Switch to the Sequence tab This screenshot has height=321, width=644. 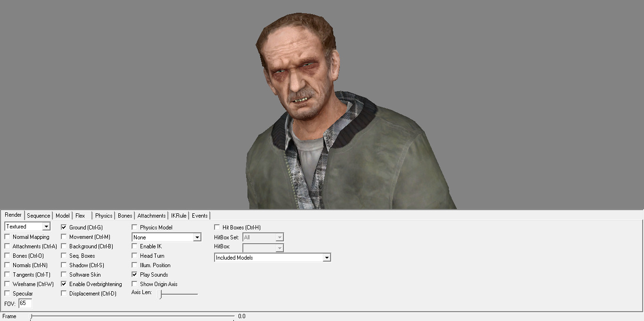click(x=38, y=215)
